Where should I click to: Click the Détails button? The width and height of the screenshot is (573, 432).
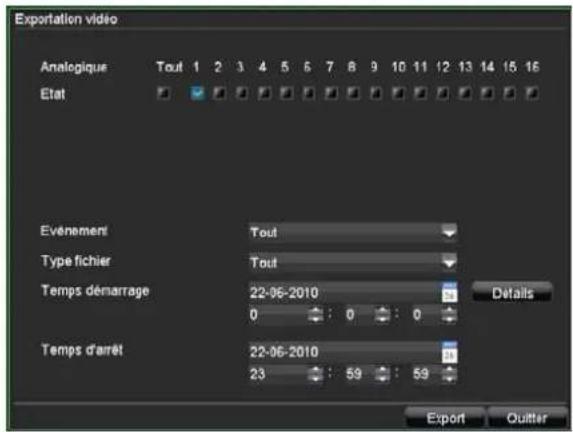coord(512,293)
